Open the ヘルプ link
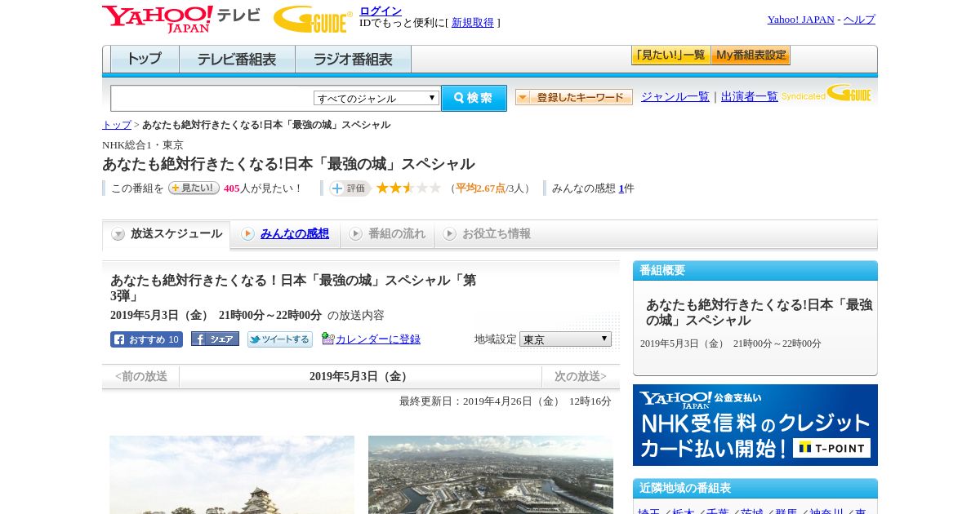 pos(859,20)
